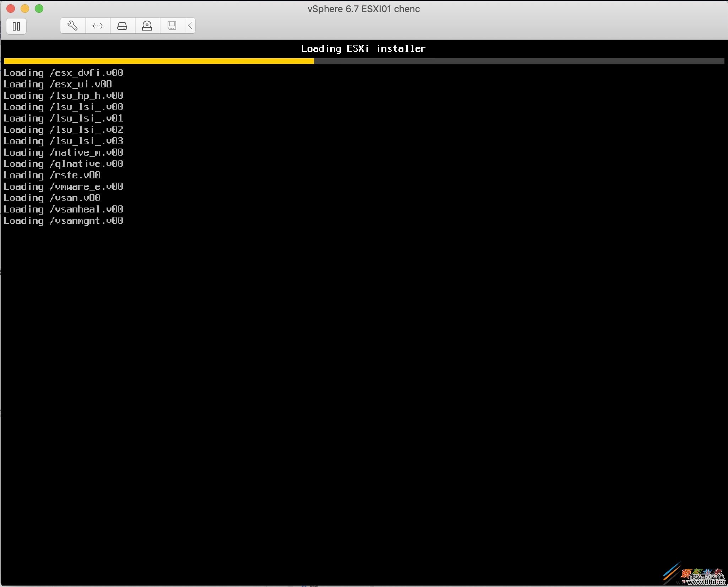Click the yellow portion of the progress bar
Image resolution: width=728 pixels, height=587 pixels.
pyautogui.click(x=160, y=61)
